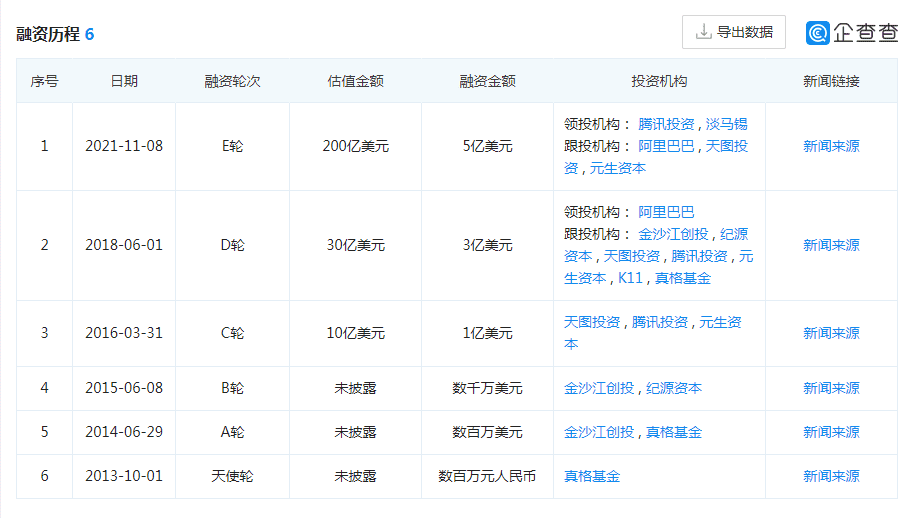
Task: Select the 5亿美元 funding amount cell
Action: (488, 146)
